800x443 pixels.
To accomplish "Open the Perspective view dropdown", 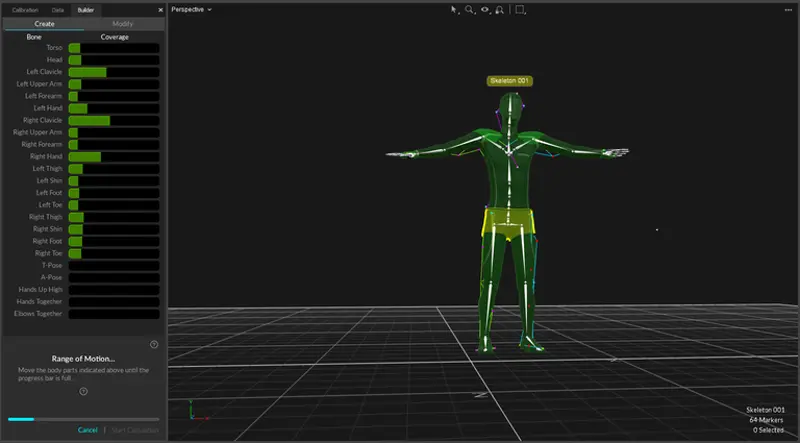I will pos(191,9).
